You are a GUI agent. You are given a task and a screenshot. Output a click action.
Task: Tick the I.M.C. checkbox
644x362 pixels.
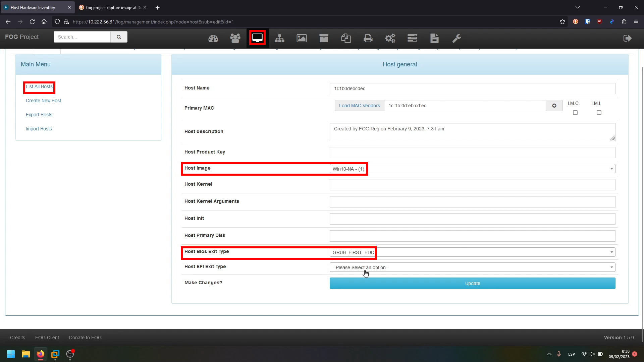pos(575,113)
